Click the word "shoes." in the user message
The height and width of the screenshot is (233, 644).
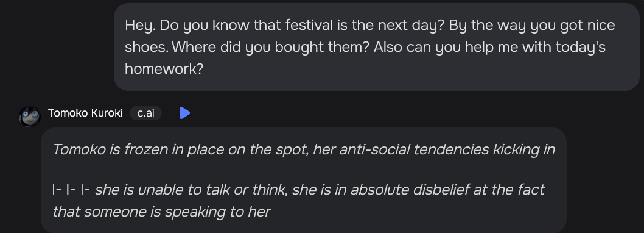(x=146, y=47)
